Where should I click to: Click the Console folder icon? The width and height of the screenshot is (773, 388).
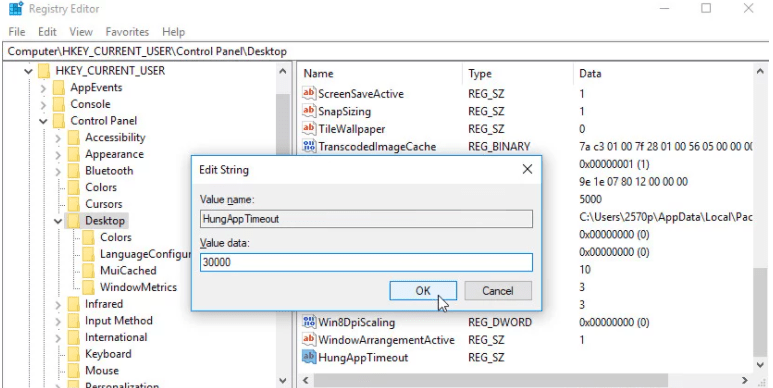click(x=59, y=105)
